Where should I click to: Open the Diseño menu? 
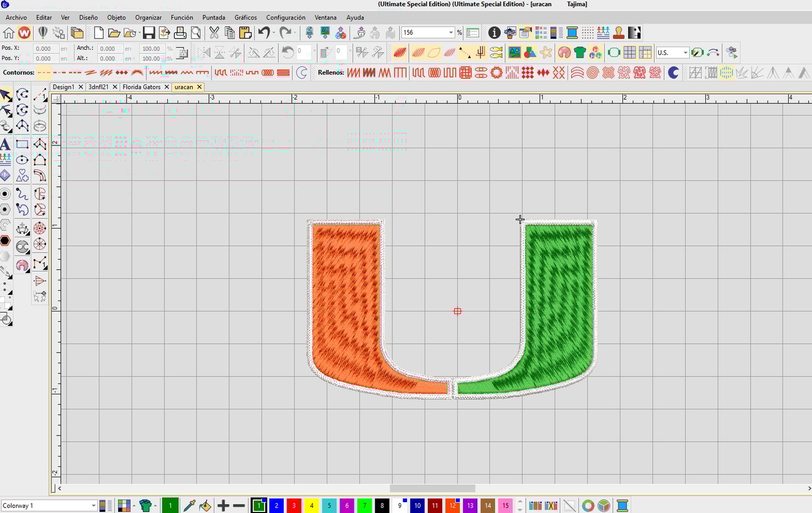point(88,17)
